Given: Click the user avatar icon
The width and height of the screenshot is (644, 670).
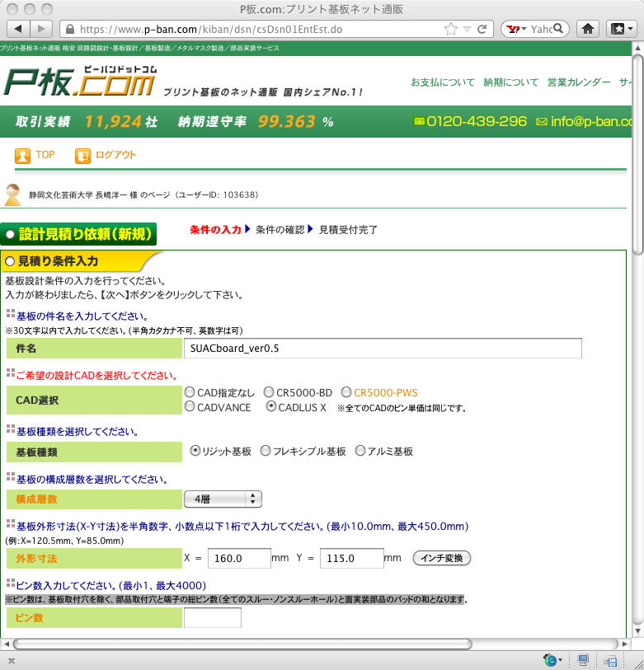Looking at the screenshot, I should 12,194.
